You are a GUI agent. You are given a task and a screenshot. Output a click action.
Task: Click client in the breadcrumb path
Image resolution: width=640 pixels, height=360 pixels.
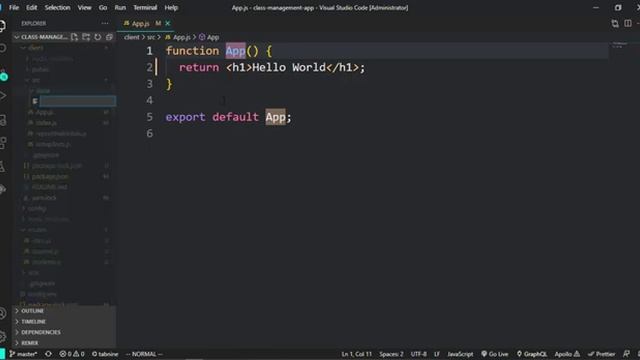(x=131, y=37)
